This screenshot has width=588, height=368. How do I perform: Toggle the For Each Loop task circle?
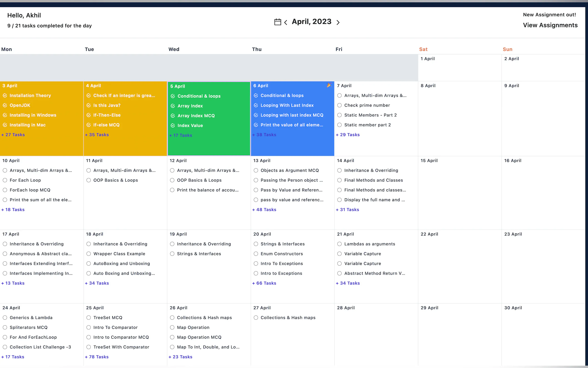click(x=5, y=180)
